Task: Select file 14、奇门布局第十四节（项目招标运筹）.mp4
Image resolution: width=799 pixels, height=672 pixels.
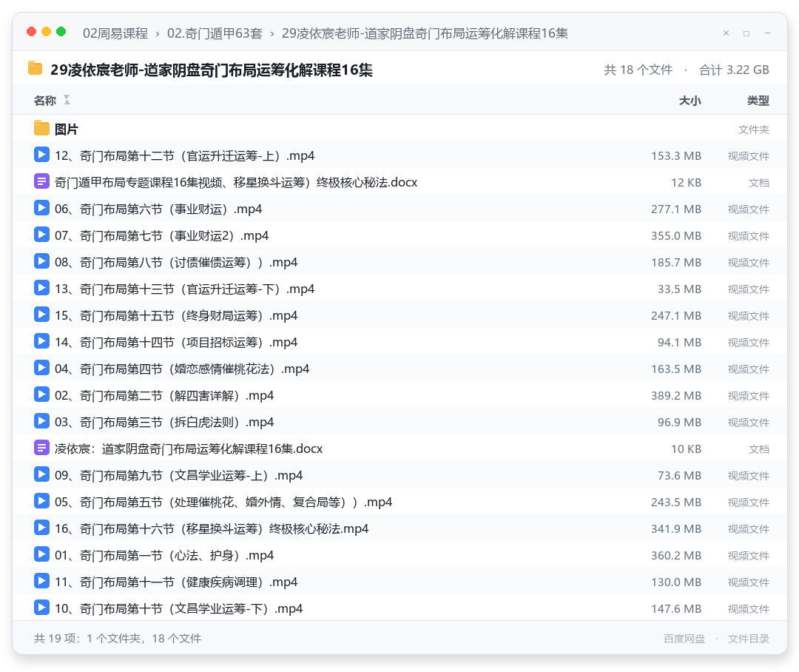Action: 176,343
